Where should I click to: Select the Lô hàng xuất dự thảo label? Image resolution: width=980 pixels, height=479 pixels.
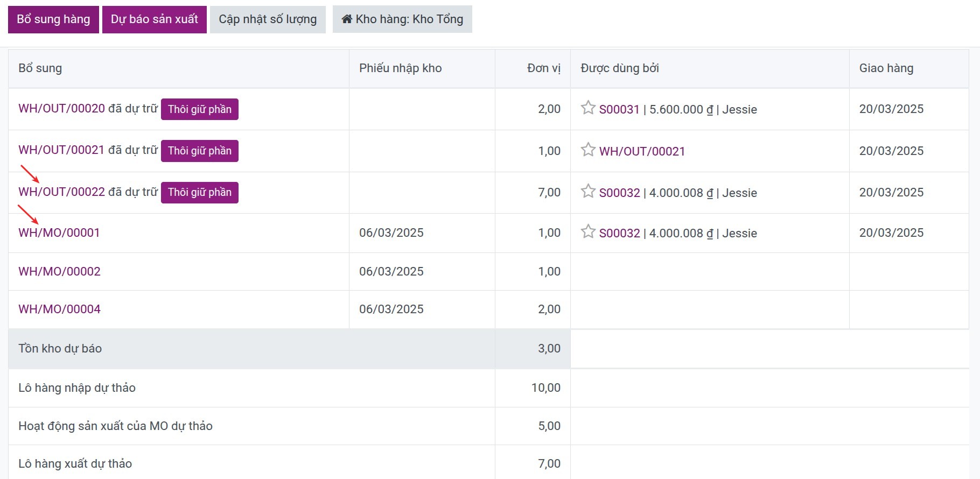click(75, 464)
